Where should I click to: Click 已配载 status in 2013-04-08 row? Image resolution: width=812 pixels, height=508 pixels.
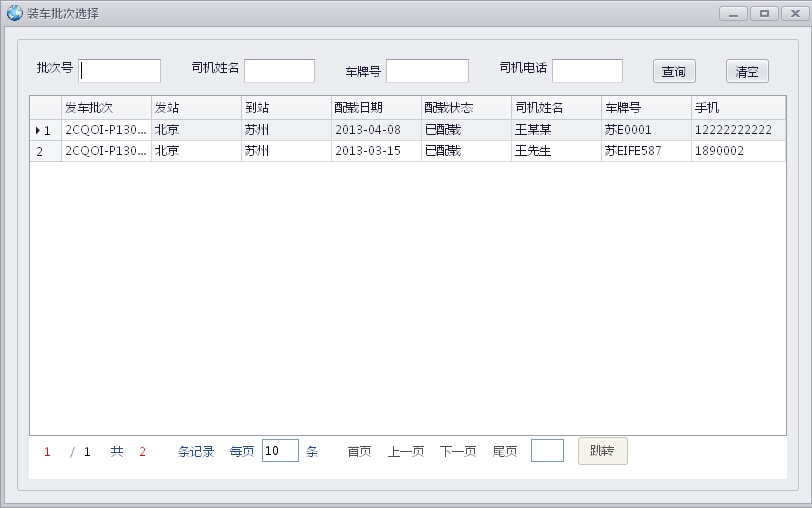pos(467,130)
